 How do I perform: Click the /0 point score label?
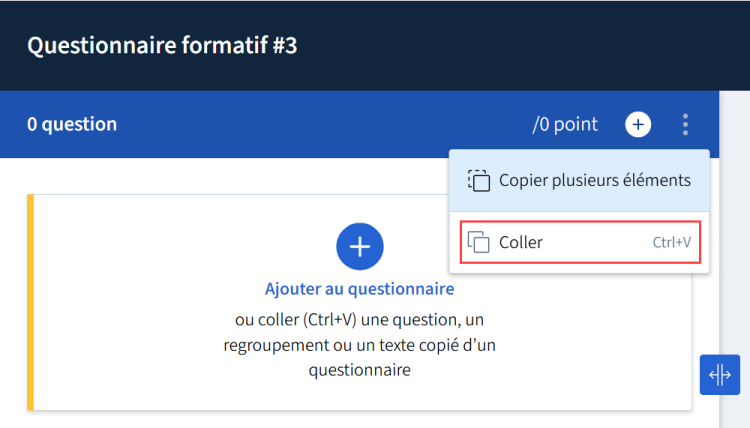click(x=565, y=124)
